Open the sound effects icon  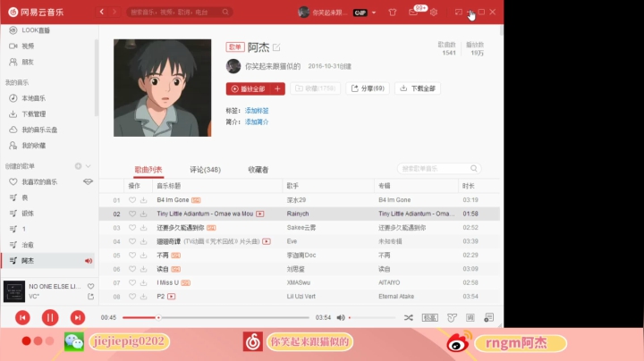[x=452, y=317]
